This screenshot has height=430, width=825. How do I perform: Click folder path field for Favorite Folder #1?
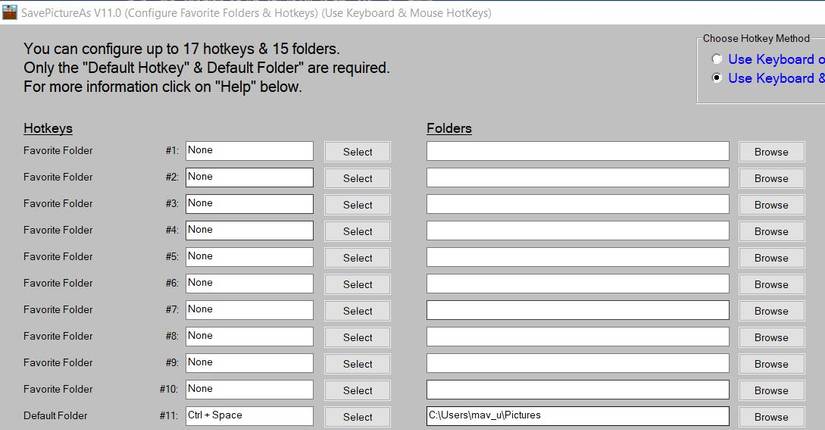tap(578, 151)
